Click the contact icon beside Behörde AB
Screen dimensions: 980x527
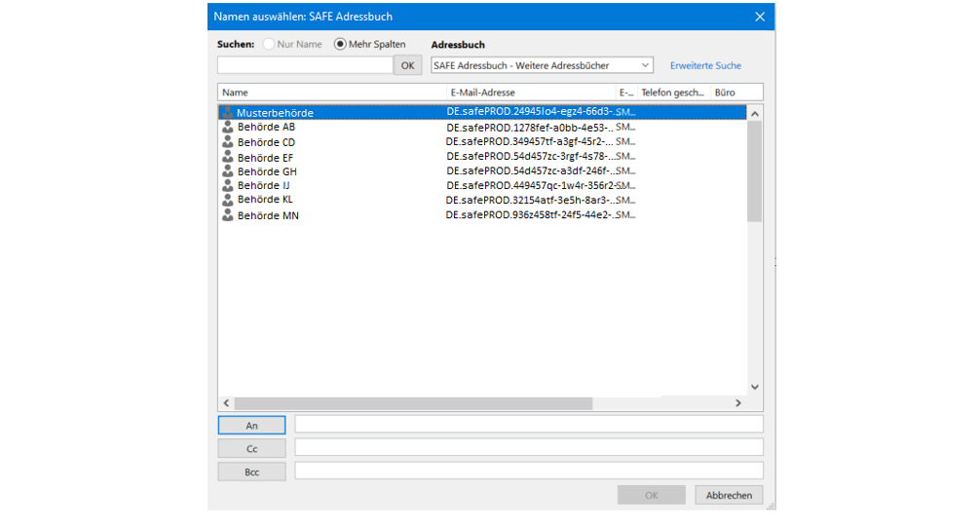[x=228, y=127]
